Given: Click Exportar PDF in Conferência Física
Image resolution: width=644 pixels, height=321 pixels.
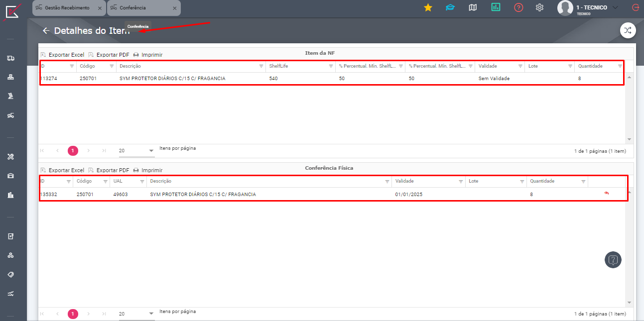Looking at the screenshot, I should tap(109, 170).
